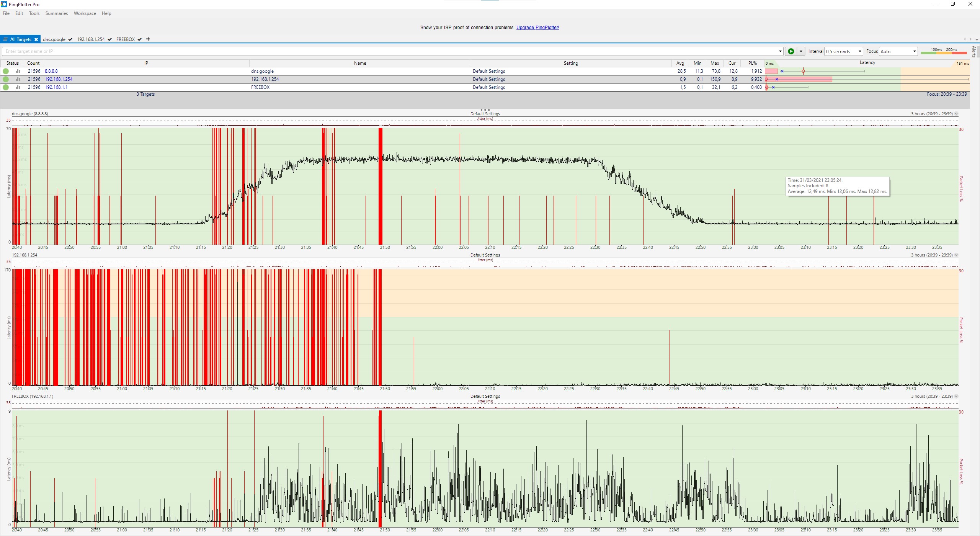Open the Summaries menu
Screen dimensions: 980x536
[56, 13]
